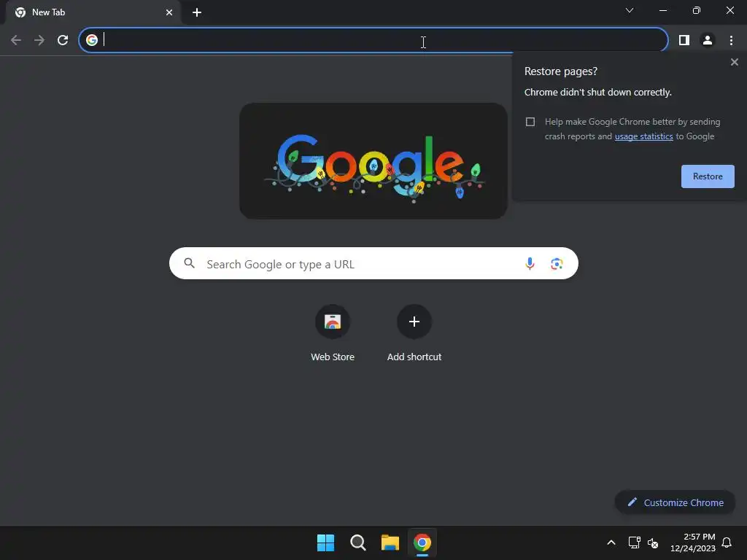Open the notifications bell
Viewport: 747px width, 560px height.
coord(727,542)
